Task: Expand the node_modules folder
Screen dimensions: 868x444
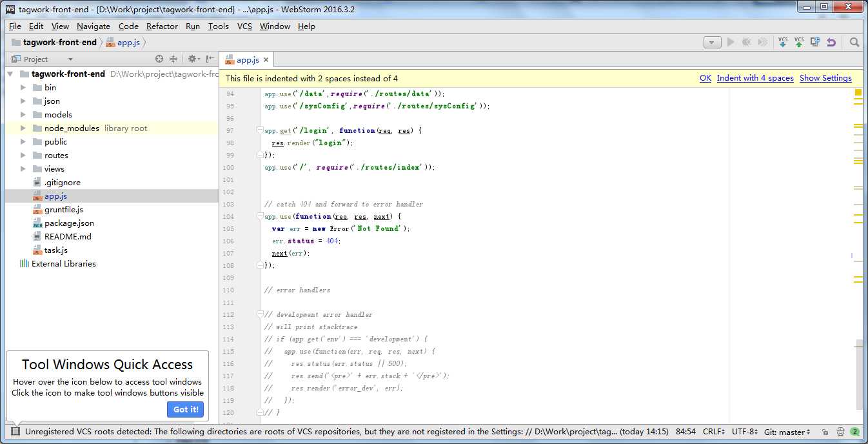Action: point(23,128)
